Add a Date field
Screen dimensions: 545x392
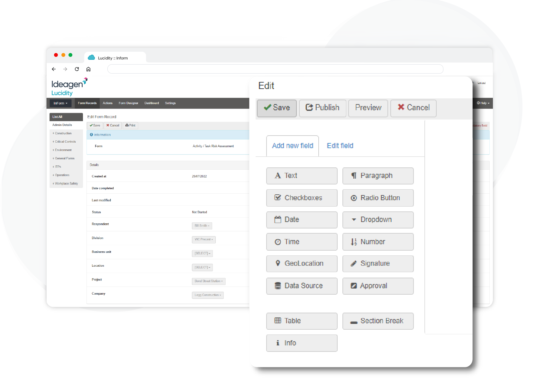tap(301, 220)
